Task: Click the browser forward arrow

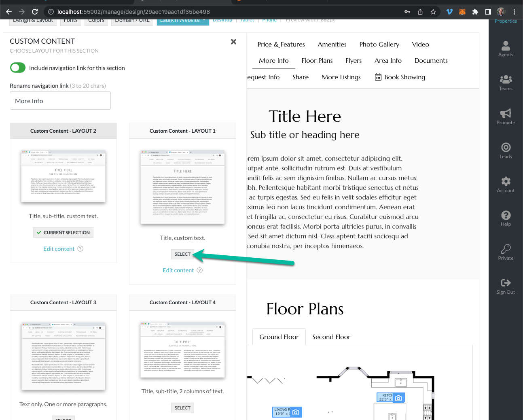Action: pos(22,12)
